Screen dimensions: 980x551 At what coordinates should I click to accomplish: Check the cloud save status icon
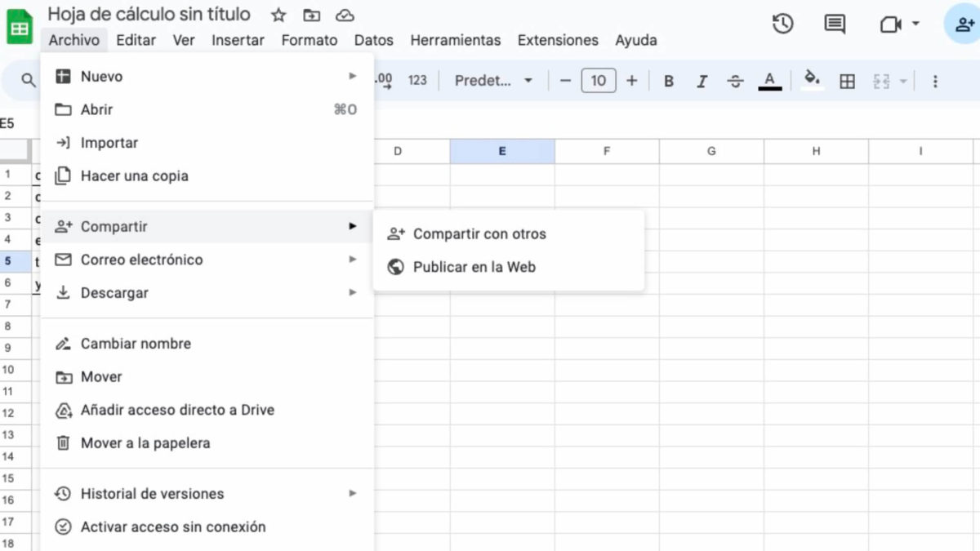point(345,15)
